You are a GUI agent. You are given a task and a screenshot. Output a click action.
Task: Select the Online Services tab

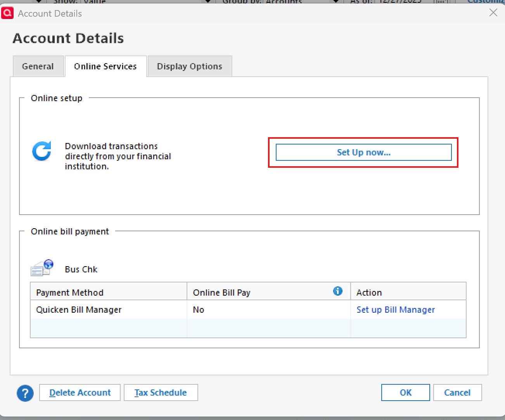click(x=105, y=66)
